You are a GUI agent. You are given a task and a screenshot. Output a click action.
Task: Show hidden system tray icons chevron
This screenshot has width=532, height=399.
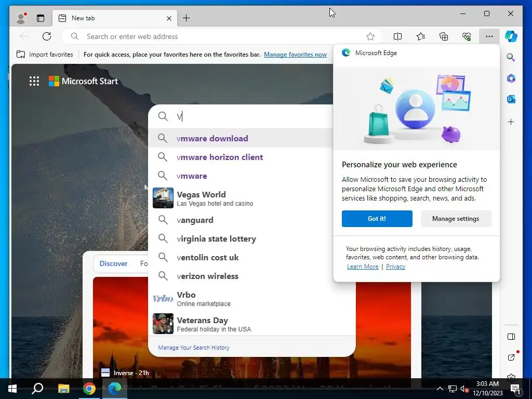[440, 389]
